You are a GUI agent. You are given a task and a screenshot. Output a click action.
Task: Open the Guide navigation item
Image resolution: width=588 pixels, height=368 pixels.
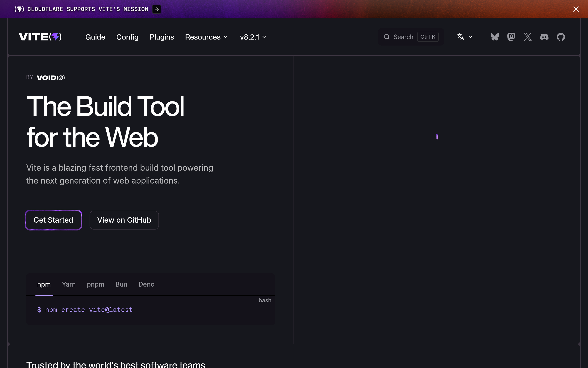(95, 37)
